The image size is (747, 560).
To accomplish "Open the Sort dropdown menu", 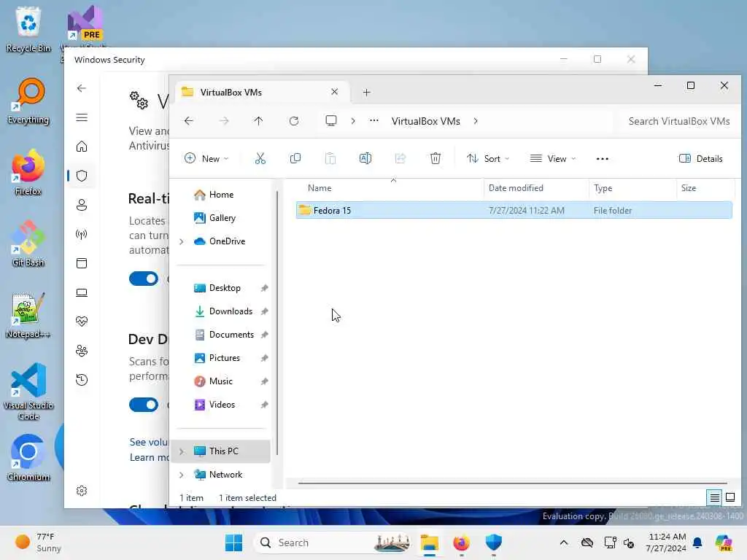I will click(x=488, y=158).
